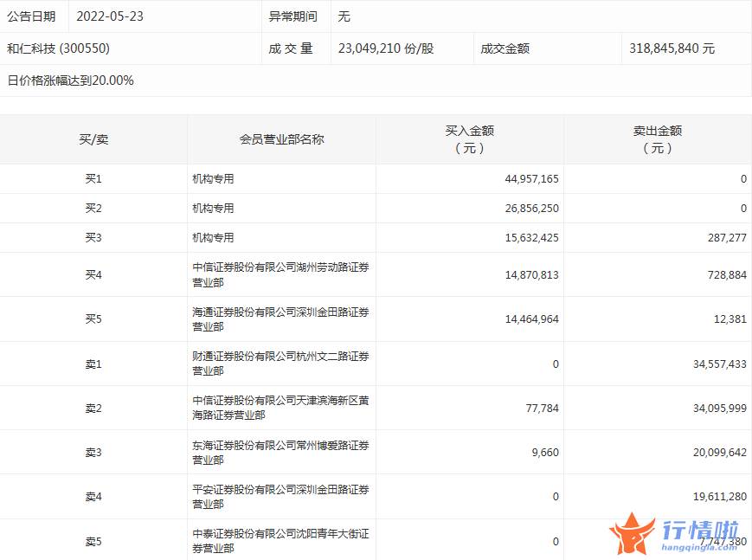The width and height of the screenshot is (752, 560).
Task: Click stock name 和仁科技 (300550)
Action: tap(59, 48)
